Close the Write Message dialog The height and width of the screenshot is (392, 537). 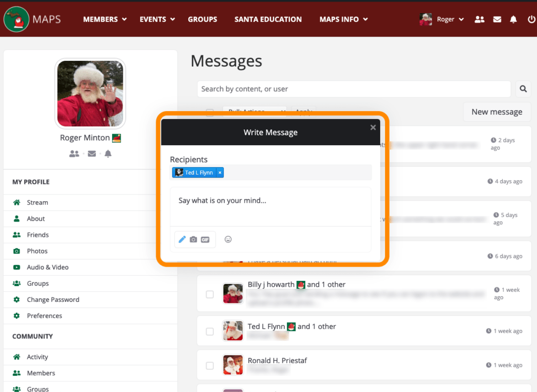click(x=373, y=127)
